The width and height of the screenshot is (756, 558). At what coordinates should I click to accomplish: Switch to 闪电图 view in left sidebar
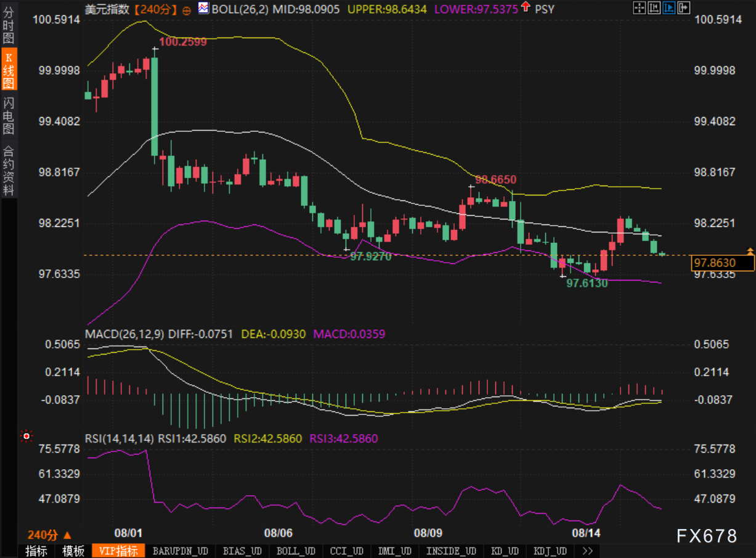[9, 116]
